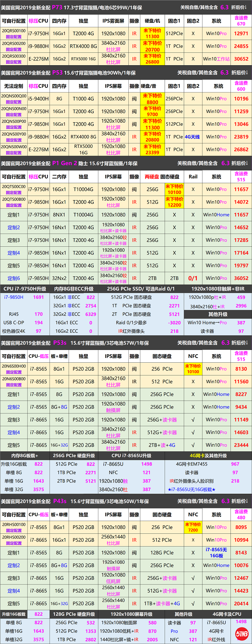
Task: Click the red 0/1 Rail cell
Action: click(193, 278)
